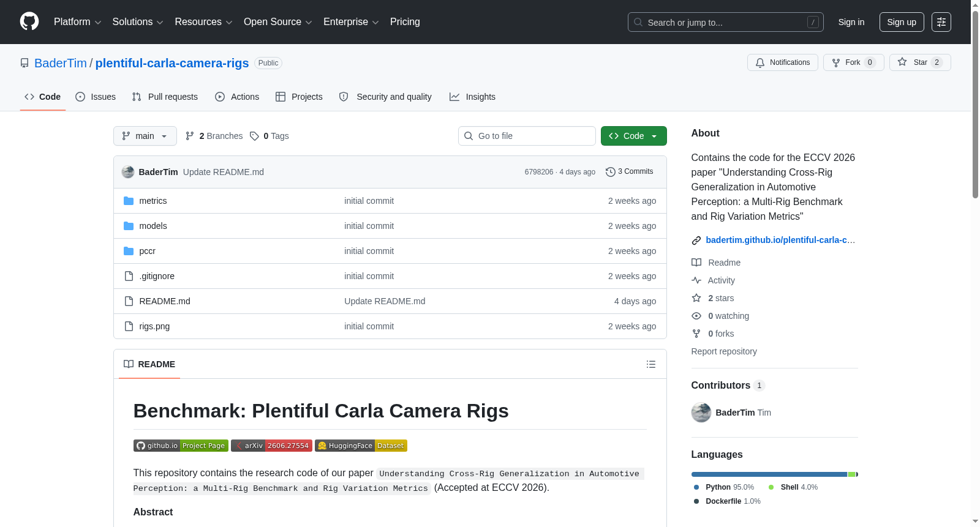This screenshot has height=527, width=980.
Task: Click the branch icon beside 2 Branches
Action: click(x=190, y=136)
